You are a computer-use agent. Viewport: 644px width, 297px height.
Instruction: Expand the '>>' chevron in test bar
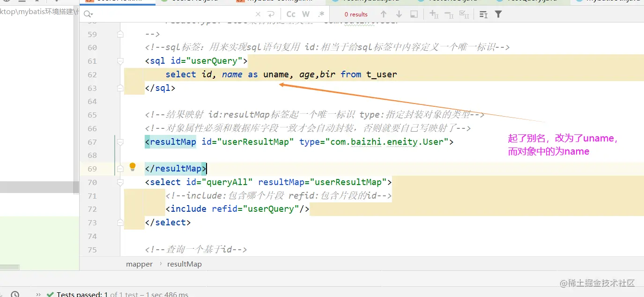(38, 294)
